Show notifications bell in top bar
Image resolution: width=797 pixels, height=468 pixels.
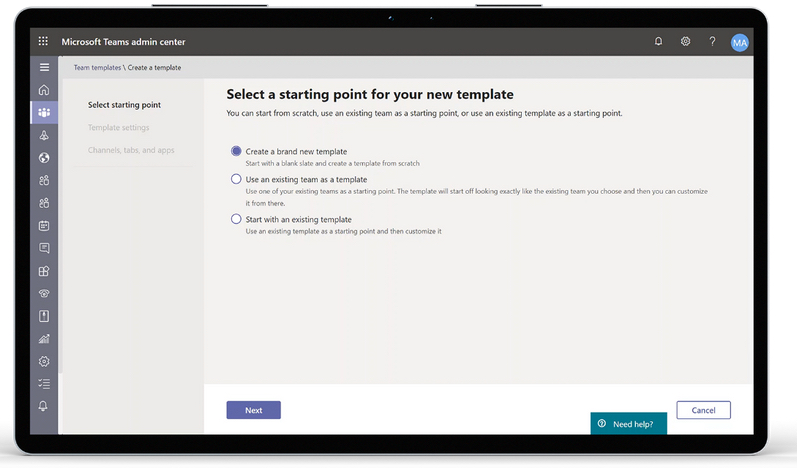coord(658,41)
